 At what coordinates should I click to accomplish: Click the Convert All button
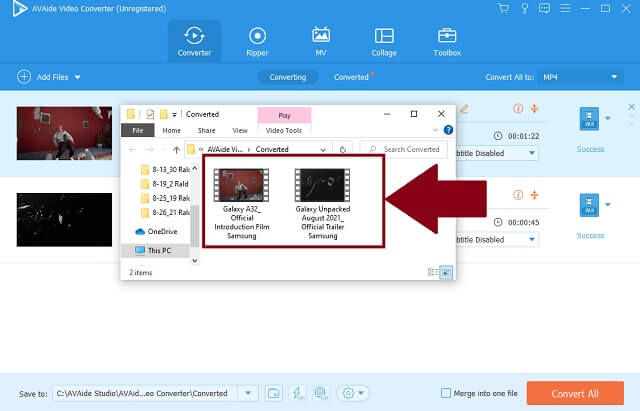click(575, 393)
